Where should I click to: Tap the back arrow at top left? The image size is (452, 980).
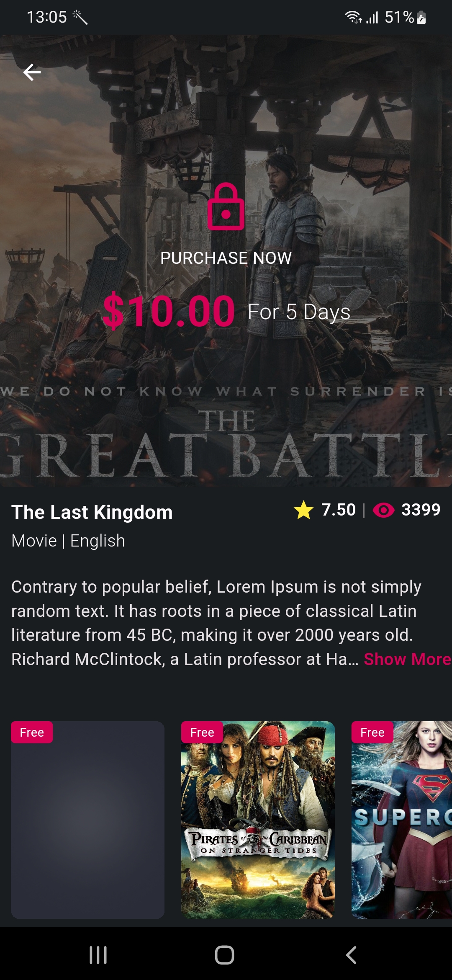[32, 72]
